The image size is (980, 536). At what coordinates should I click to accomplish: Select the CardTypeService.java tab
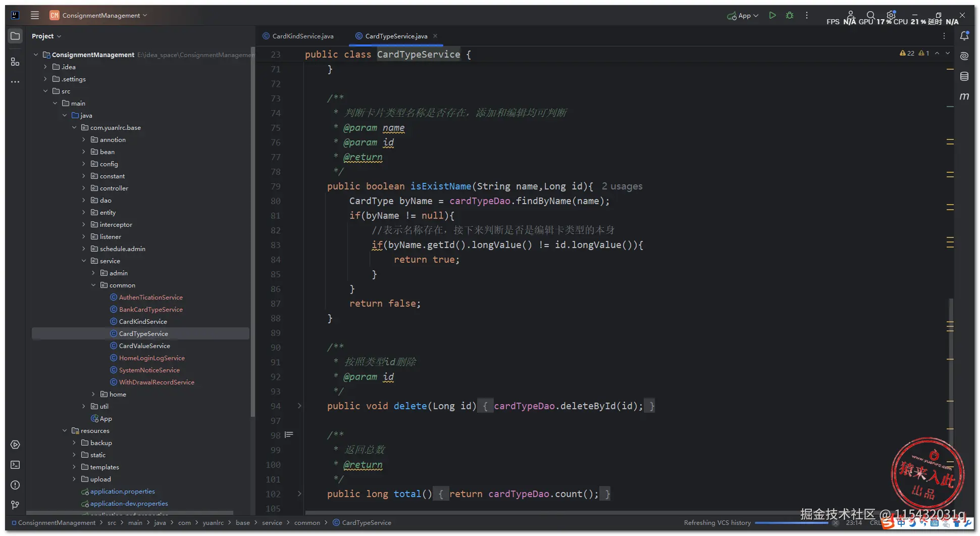click(396, 36)
